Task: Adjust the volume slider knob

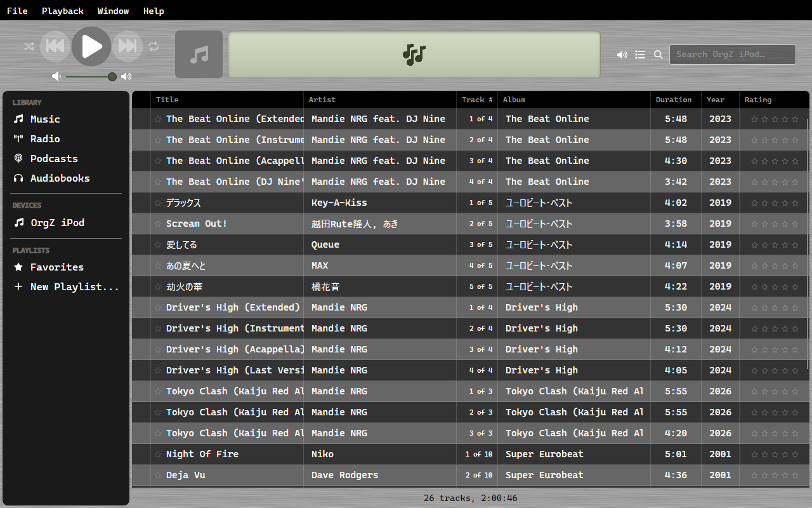Action: click(x=112, y=76)
